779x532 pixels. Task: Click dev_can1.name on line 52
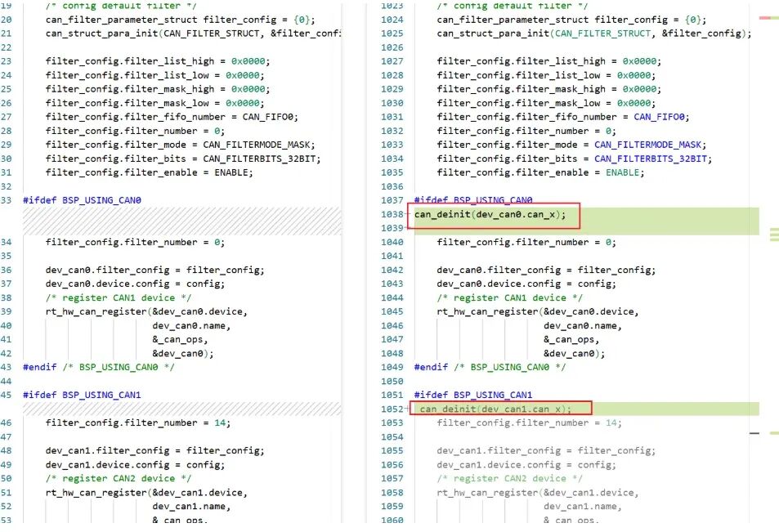coord(189,507)
